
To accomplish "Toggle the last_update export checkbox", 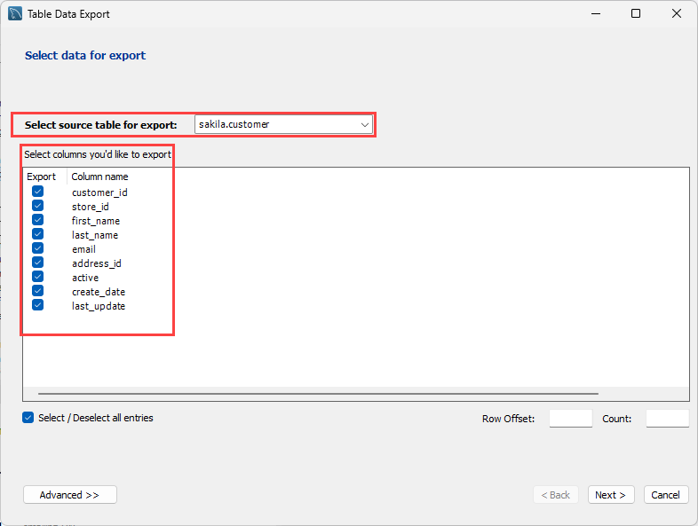I will click(38, 305).
